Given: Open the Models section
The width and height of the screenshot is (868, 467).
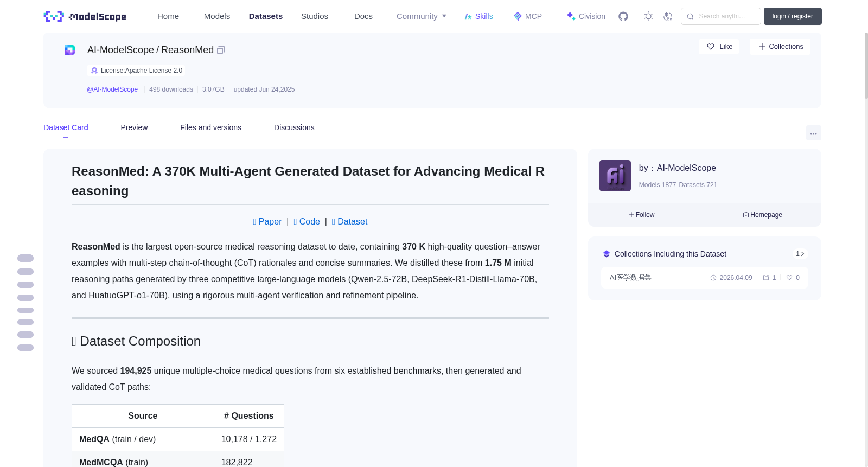Looking at the screenshot, I should (217, 16).
